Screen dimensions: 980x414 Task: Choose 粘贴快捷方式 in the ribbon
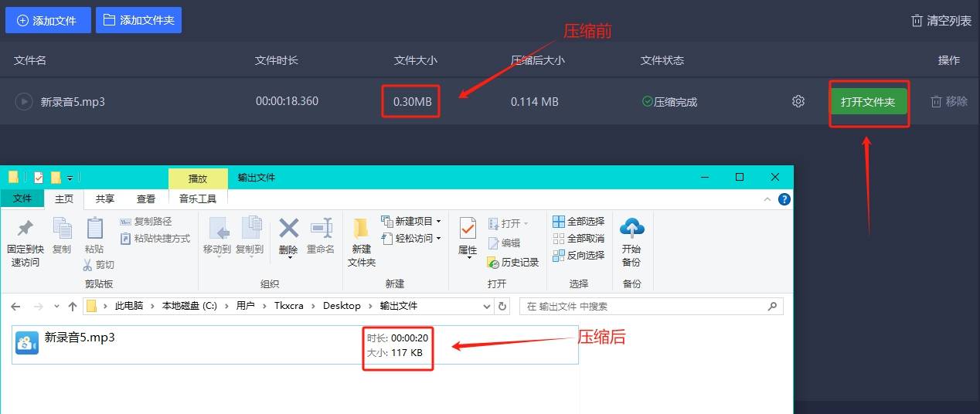155,239
